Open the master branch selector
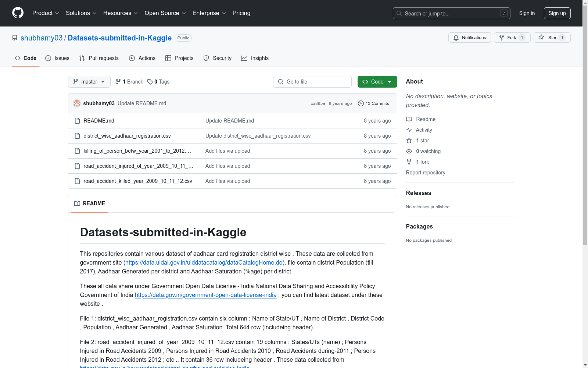Image resolution: width=588 pixels, height=368 pixels. (89, 82)
